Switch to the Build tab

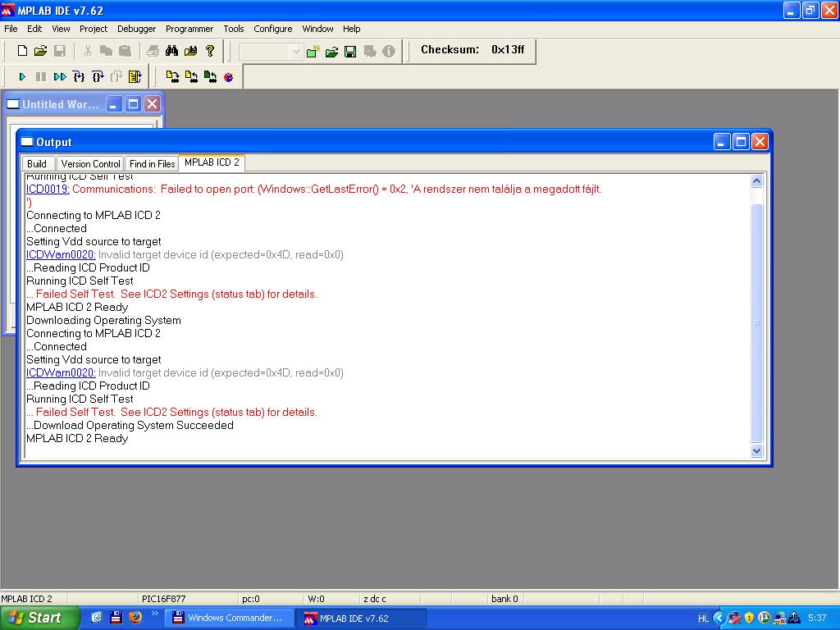37,164
